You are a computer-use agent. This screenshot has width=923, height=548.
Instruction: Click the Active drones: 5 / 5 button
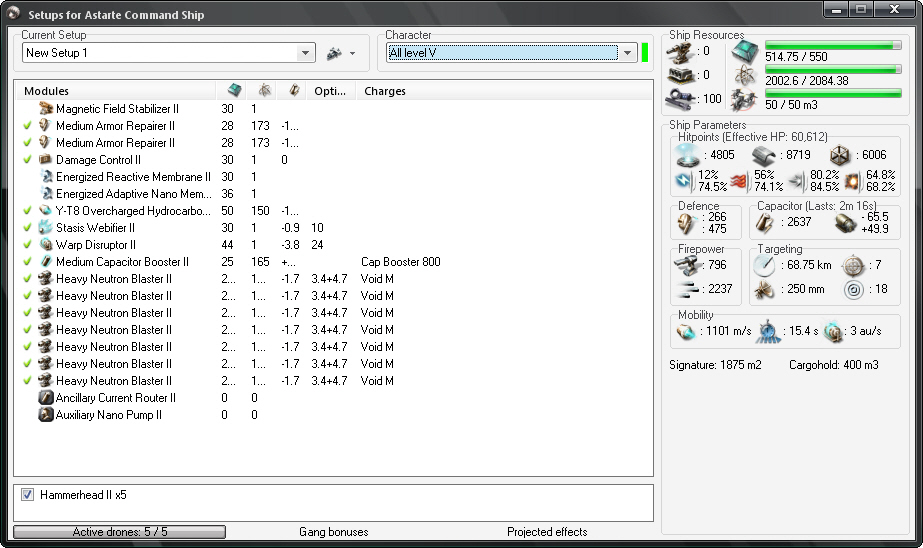click(x=119, y=532)
